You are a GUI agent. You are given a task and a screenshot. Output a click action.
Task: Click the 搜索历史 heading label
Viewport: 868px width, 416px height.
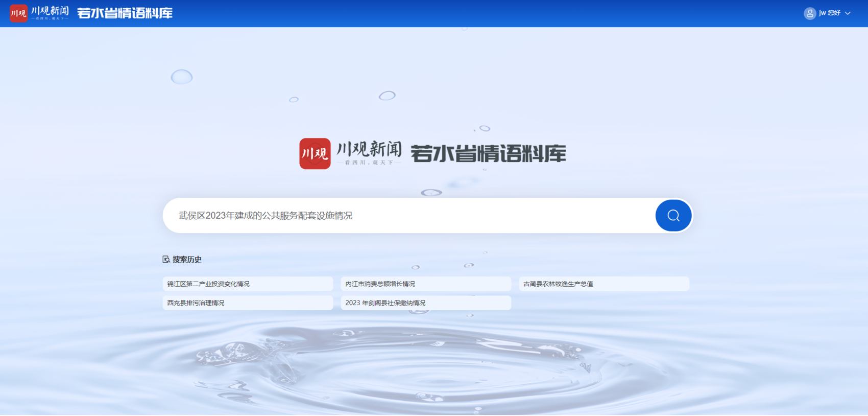[187, 260]
